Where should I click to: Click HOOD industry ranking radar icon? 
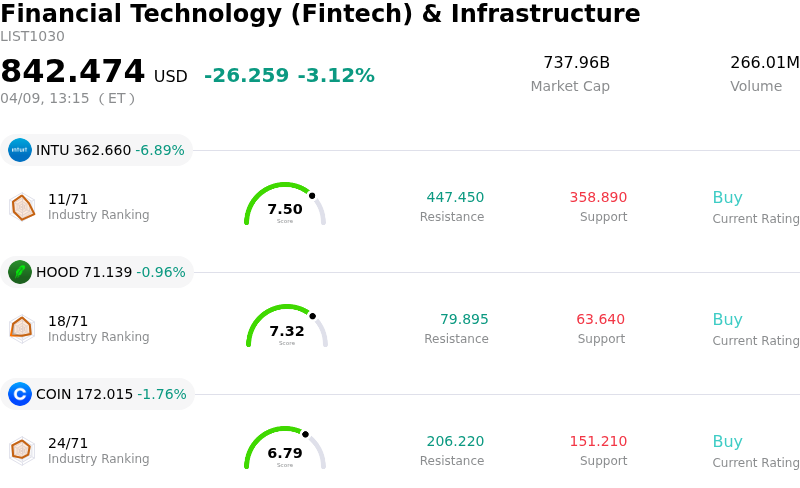(21, 328)
